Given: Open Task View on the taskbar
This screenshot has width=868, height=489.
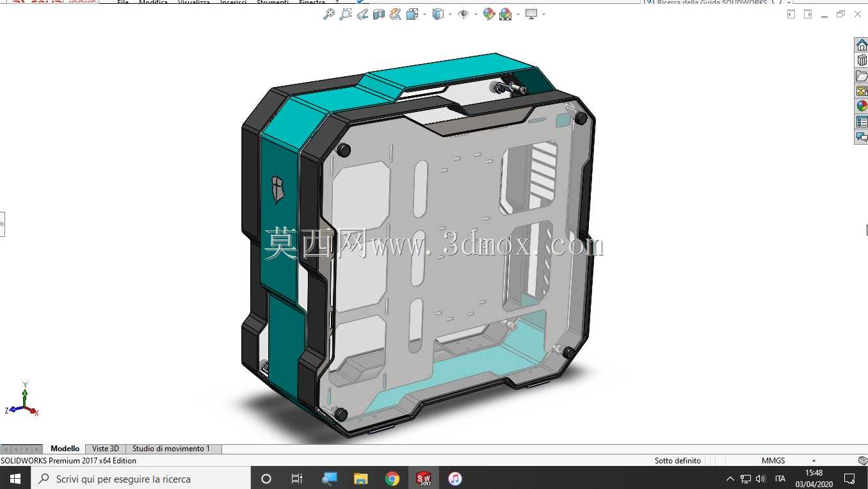Looking at the screenshot, I should [x=297, y=478].
